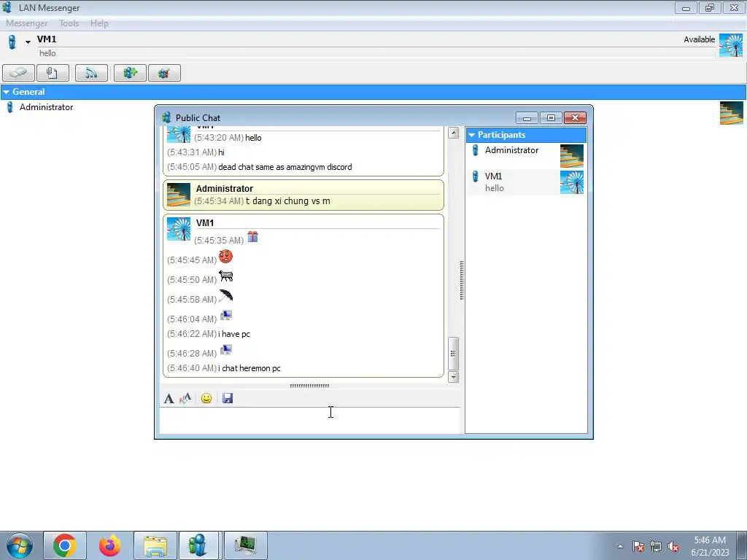This screenshot has height=560, width=747.
Task: Click the status note field showing hello
Action: click(x=376, y=53)
